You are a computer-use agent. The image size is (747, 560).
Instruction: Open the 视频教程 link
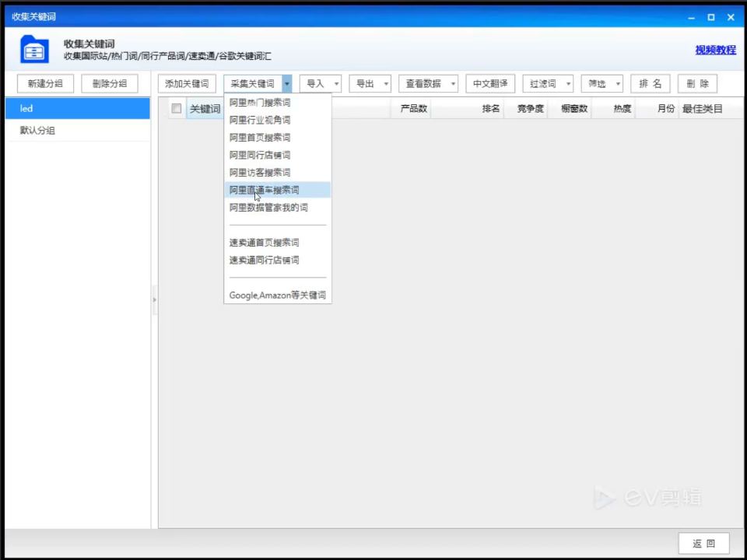[716, 50]
